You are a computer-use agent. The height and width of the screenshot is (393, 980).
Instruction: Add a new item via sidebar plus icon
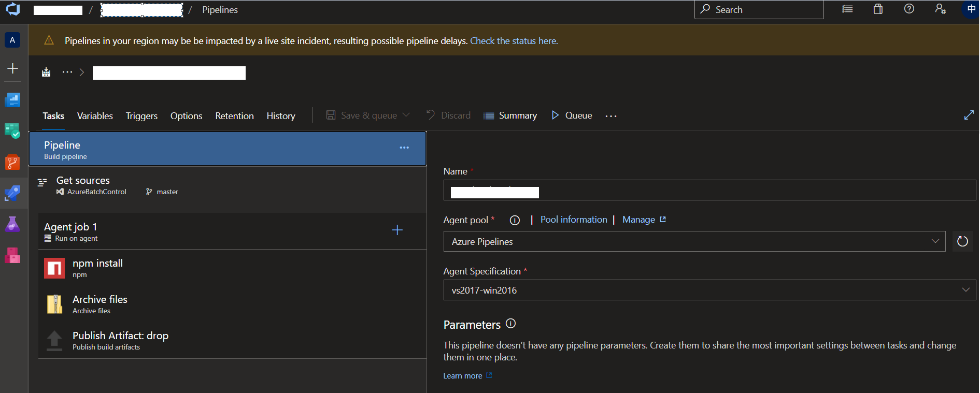[12, 68]
